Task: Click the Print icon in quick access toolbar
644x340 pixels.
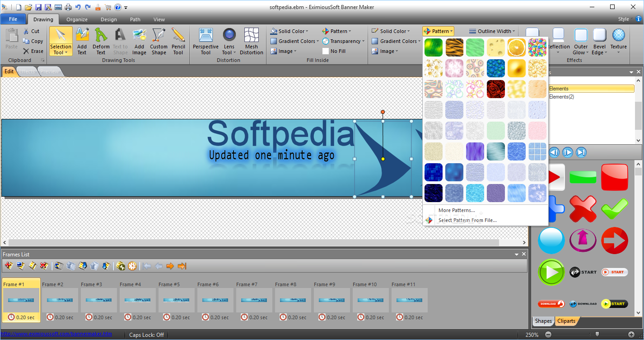Action: (68, 7)
